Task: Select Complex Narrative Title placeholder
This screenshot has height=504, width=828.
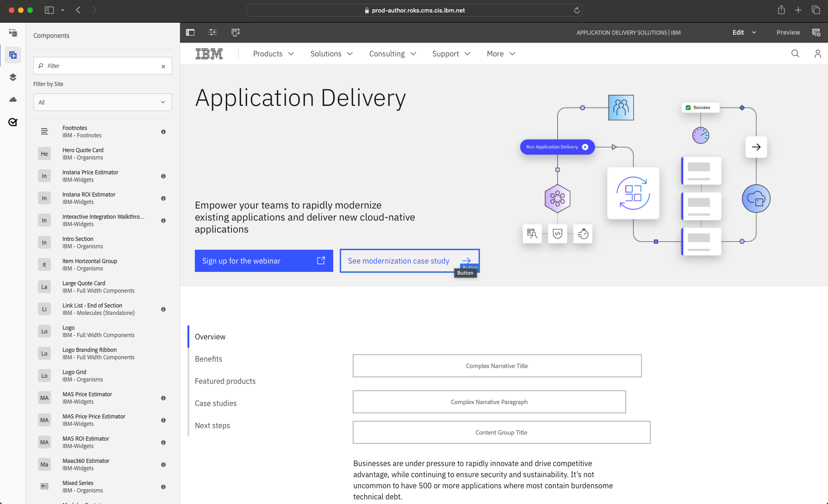Action: pos(497,366)
